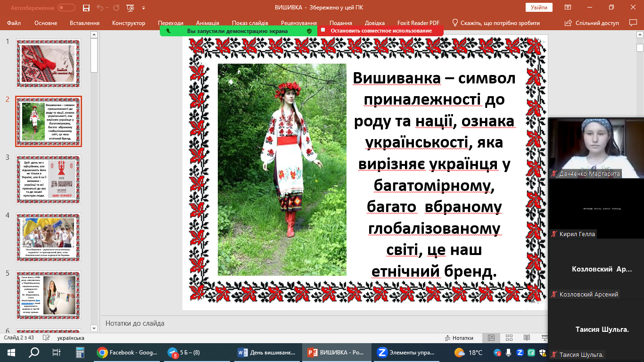The width and height of the screenshot is (644, 362).
Task: Open the Анімація ribbon tab
Action: coord(207,23)
